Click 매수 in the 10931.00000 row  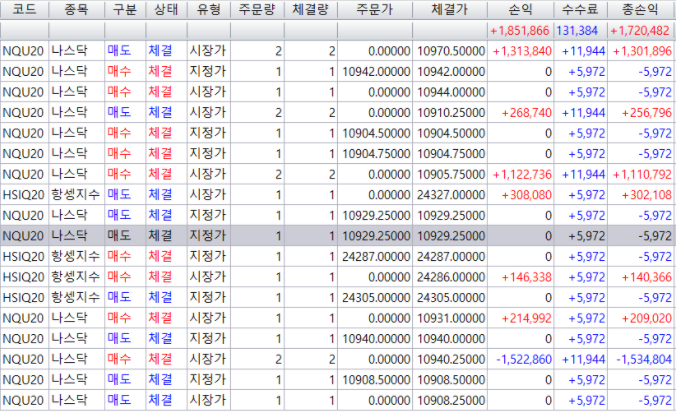119,318
